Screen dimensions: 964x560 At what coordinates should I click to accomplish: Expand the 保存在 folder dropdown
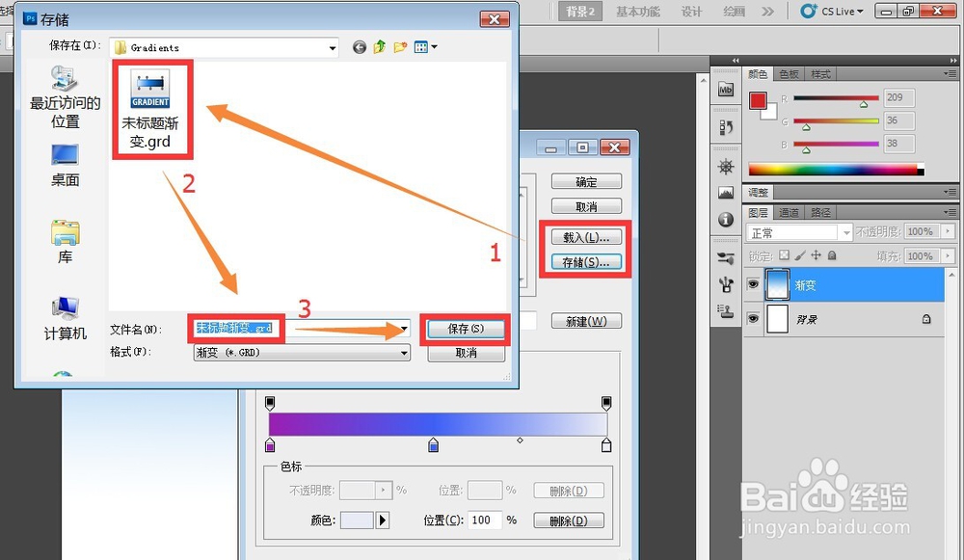332,47
